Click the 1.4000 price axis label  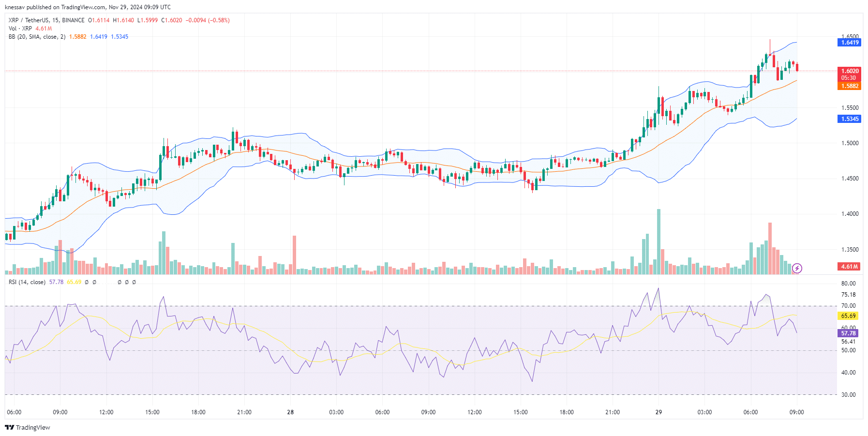pyautogui.click(x=850, y=214)
